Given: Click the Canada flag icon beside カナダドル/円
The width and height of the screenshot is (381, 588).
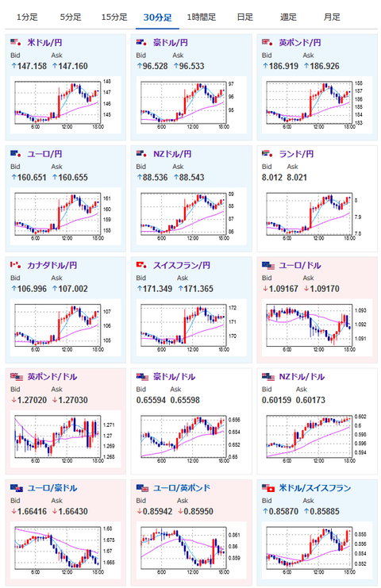Looking at the screenshot, I should tap(16, 265).
